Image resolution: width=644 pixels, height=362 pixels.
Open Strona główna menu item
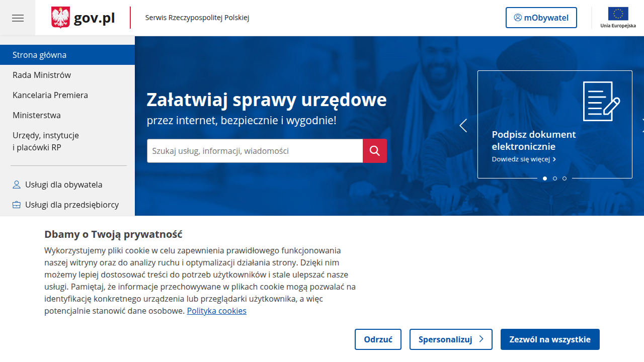click(67, 55)
